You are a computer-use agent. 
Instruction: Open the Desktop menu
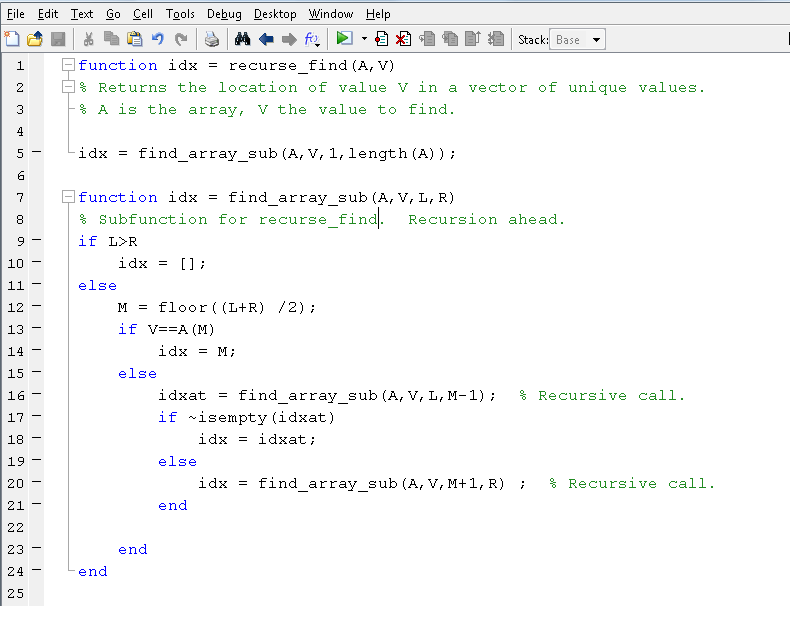click(x=275, y=14)
